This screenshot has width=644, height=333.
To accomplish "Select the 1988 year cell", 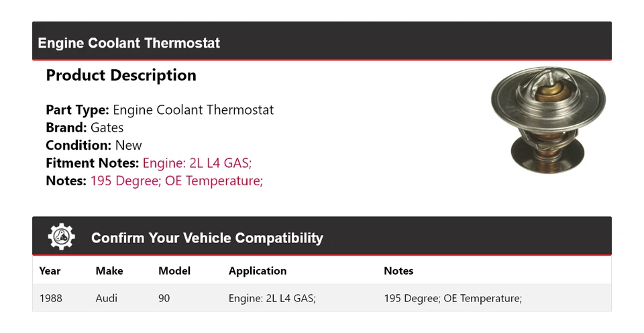I will 50,298.
